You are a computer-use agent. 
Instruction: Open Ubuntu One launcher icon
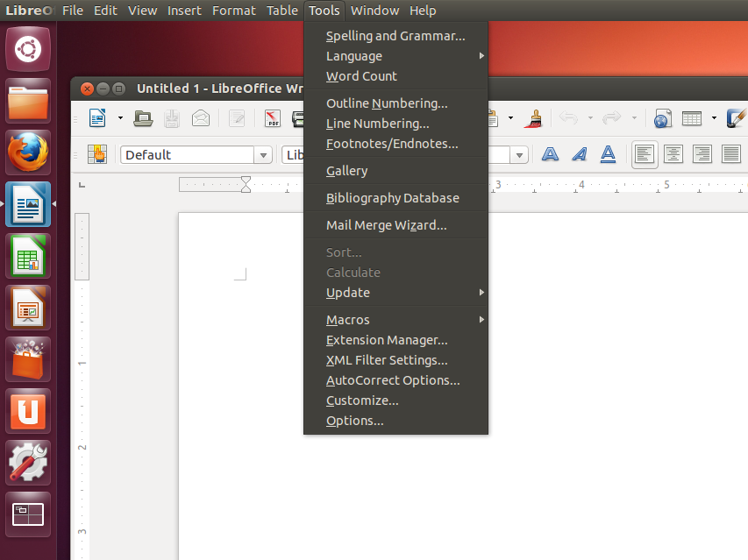point(28,411)
